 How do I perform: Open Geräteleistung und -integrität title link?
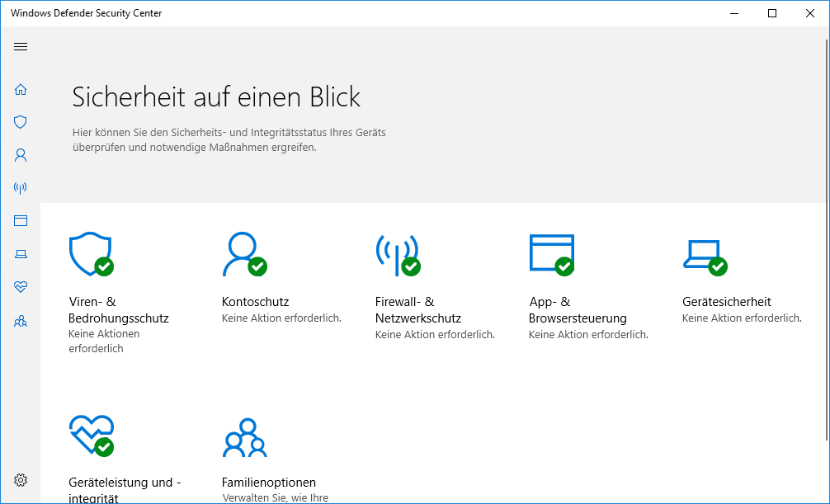(x=125, y=490)
